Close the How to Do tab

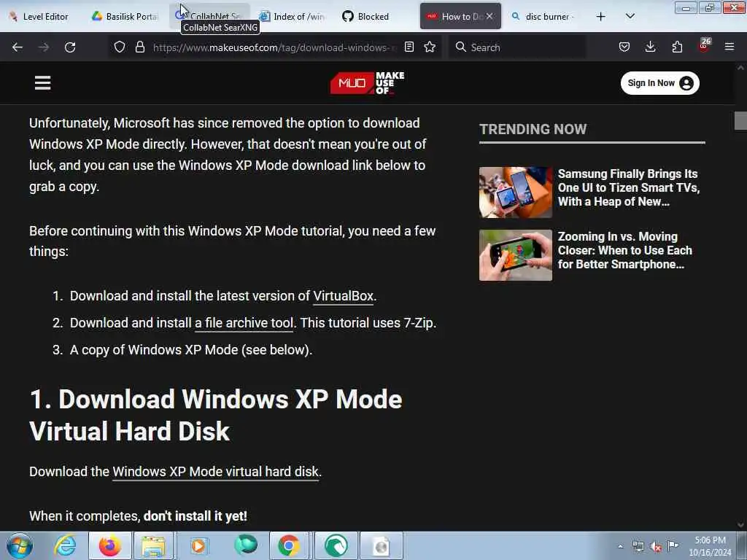[489, 17]
